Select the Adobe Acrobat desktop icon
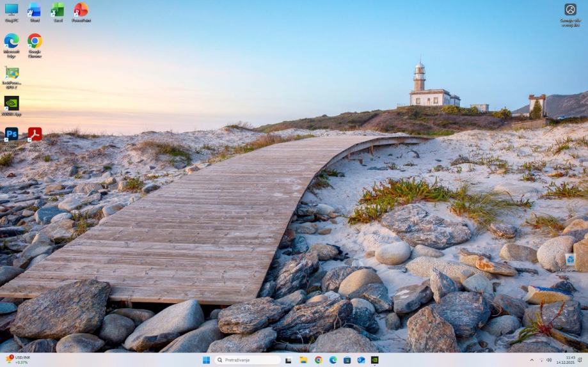588x367 pixels. coord(35,134)
